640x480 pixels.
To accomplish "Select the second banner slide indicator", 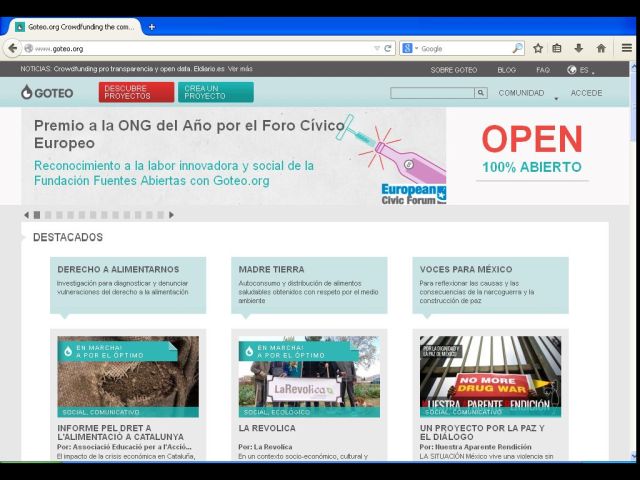I will [48, 215].
